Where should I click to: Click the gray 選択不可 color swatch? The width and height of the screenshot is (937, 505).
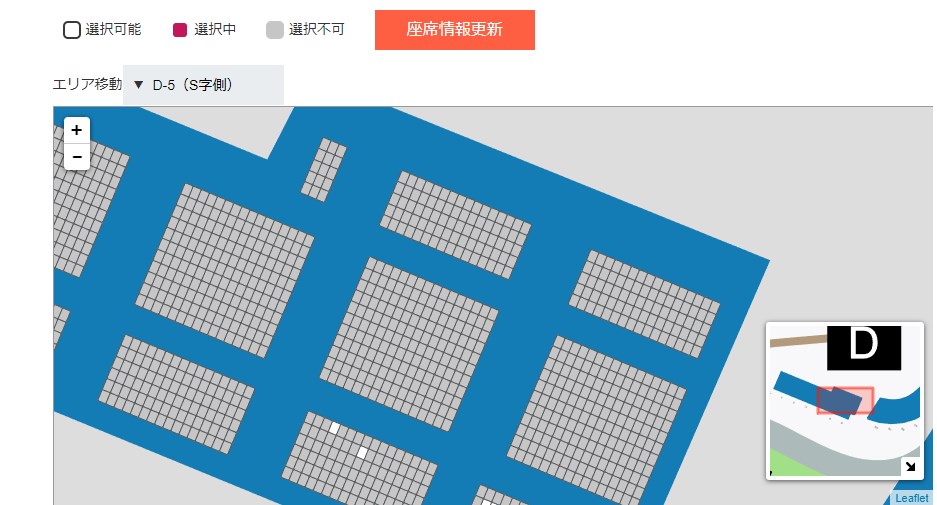click(x=275, y=30)
